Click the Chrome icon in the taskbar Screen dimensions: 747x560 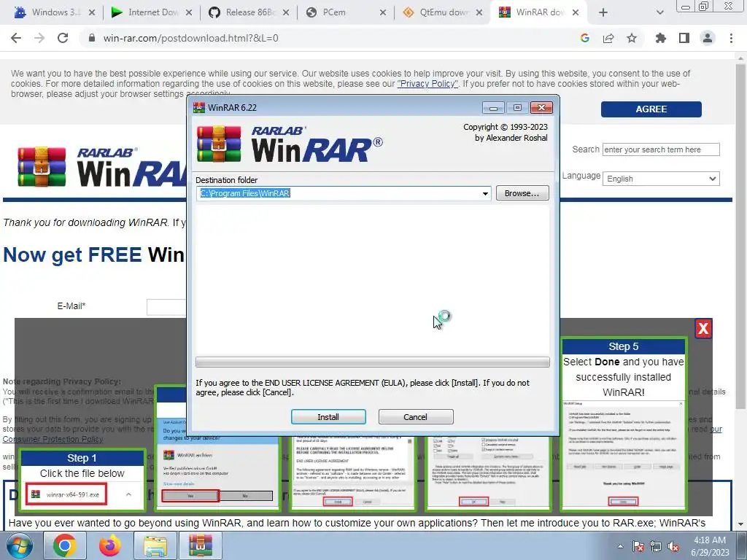pos(65,545)
